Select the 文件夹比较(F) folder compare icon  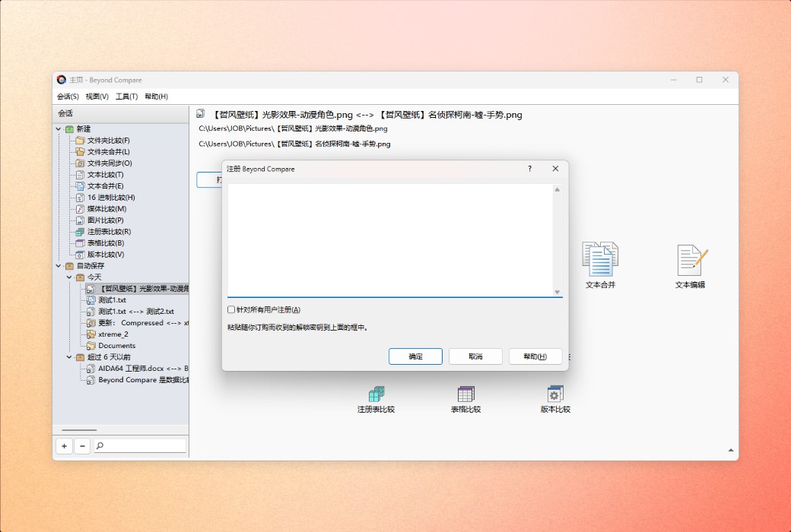80,140
